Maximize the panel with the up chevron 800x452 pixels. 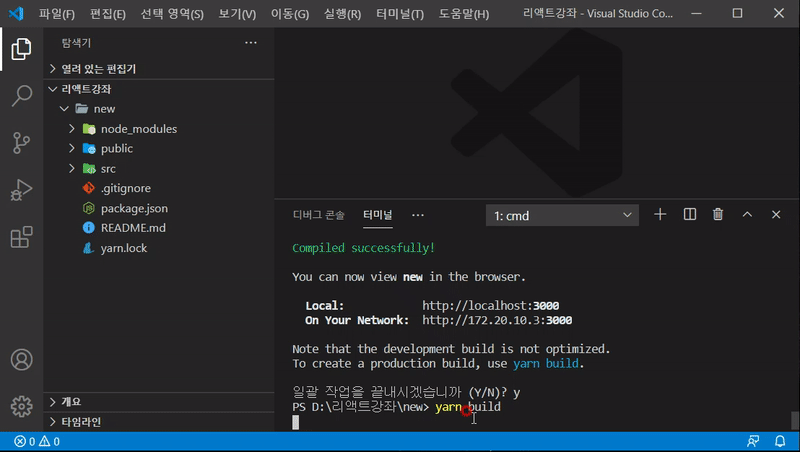747,214
